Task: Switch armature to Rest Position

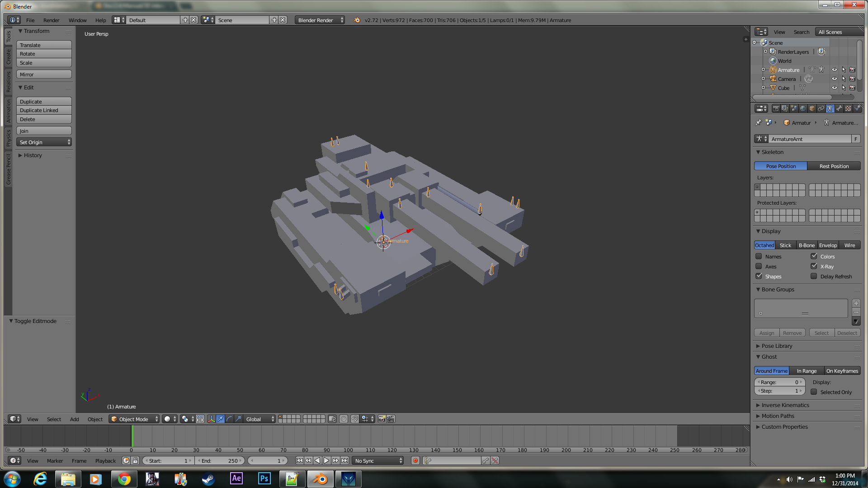Action: point(834,166)
